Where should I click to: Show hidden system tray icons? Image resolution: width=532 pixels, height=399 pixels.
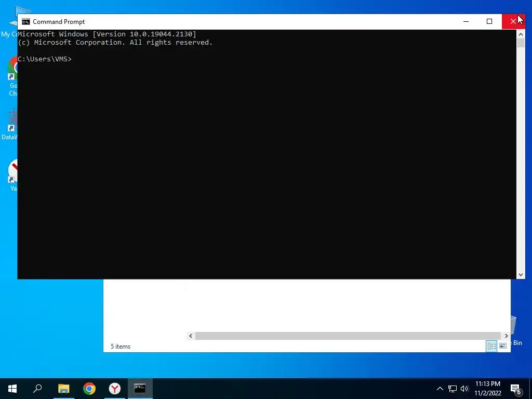click(440, 389)
